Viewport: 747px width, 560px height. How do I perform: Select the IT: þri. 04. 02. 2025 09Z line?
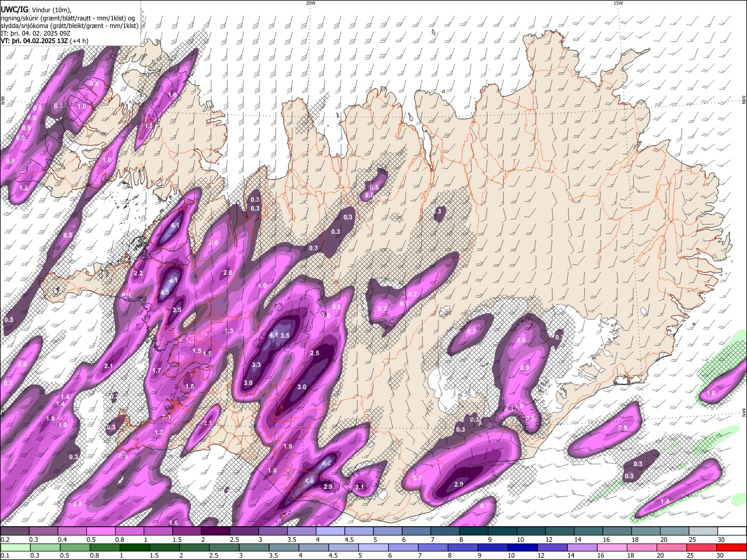36,33
